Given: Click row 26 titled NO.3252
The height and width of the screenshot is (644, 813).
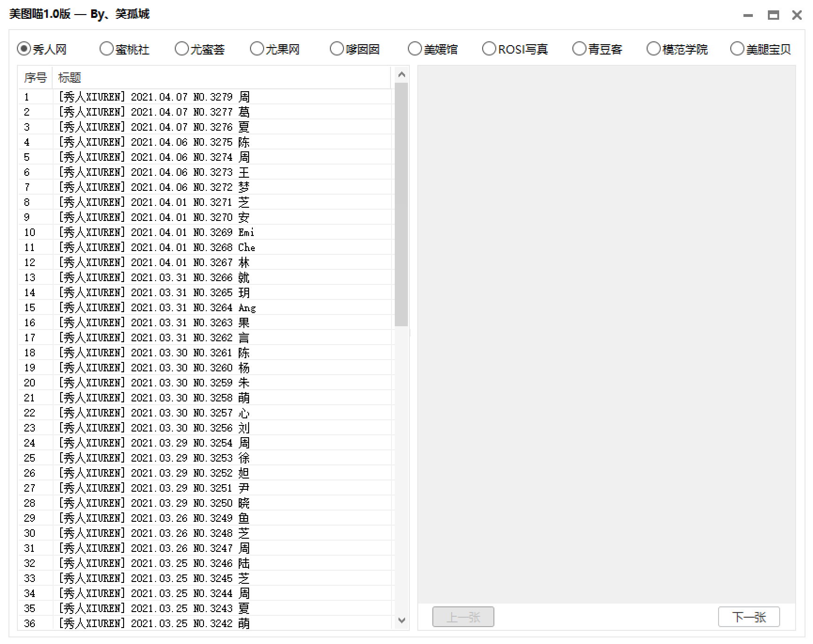Looking at the screenshot, I should 205,473.
